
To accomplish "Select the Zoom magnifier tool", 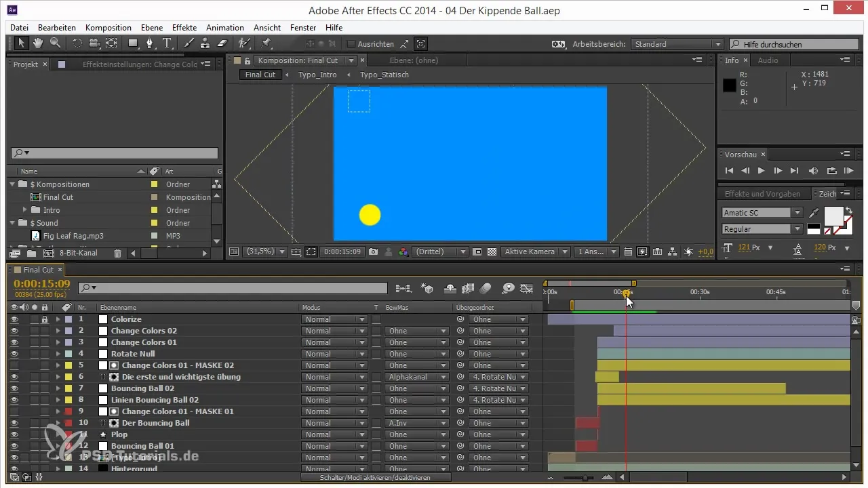I will pyautogui.click(x=55, y=43).
